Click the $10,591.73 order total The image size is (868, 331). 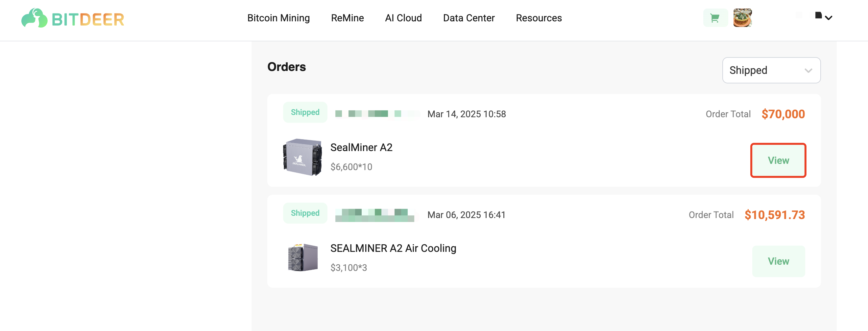coord(775,215)
